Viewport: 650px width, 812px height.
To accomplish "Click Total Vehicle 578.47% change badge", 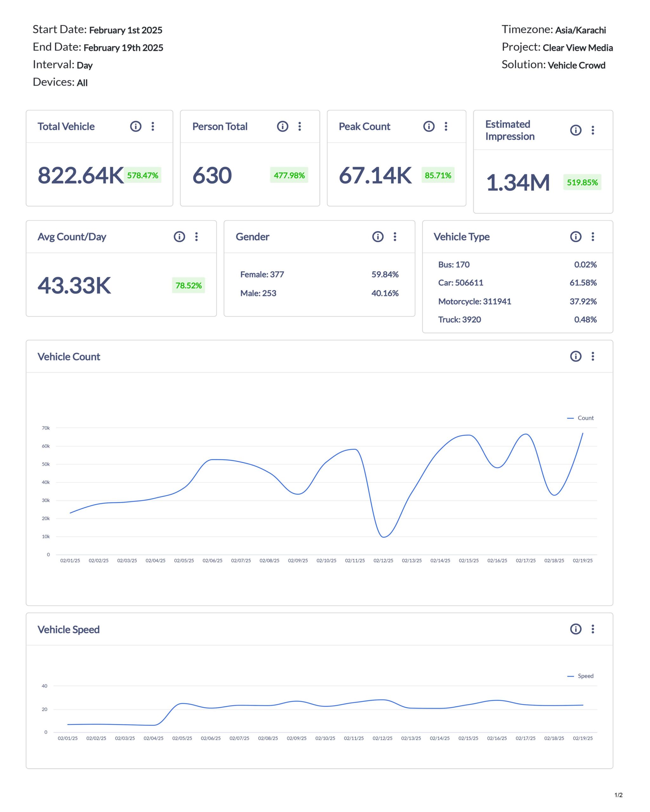I will (143, 175).
